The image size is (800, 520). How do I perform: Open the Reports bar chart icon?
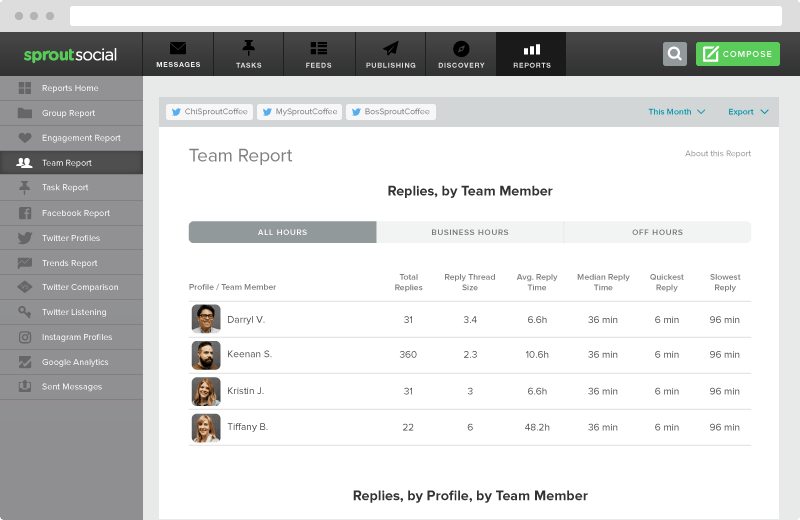532,49
